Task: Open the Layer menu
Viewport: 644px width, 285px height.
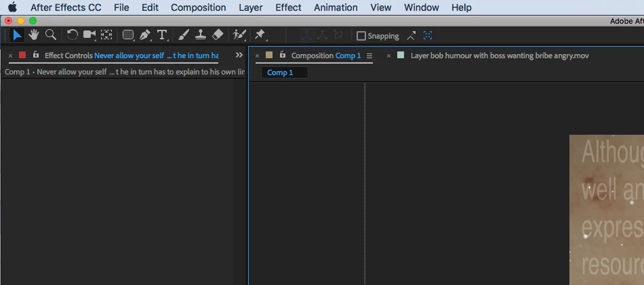Action: (x=251, y=7)
